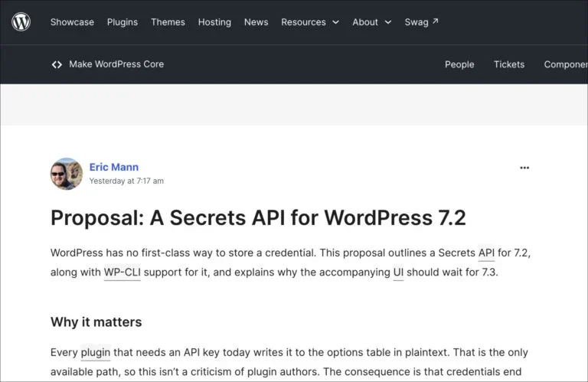Open the News navigation link
Screen dimensions: 588x382
(x=256, y=22)
